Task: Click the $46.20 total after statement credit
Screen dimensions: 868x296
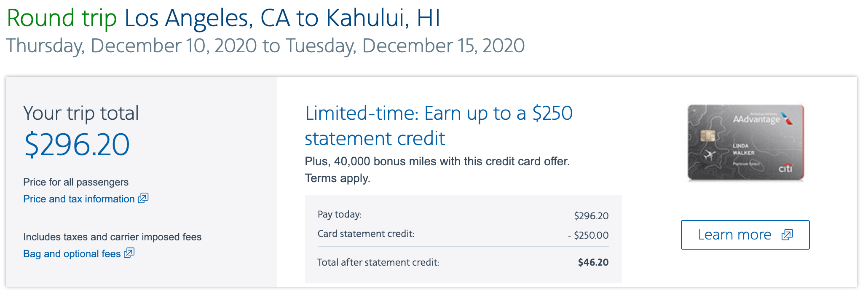Action: (x=593, y=262)
